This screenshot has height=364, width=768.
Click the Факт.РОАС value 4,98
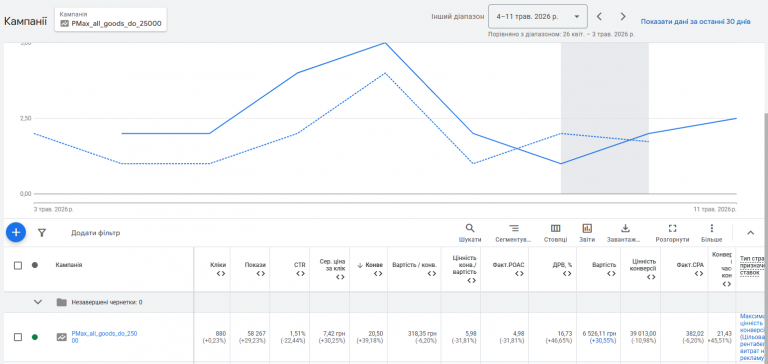coord(519,334)
